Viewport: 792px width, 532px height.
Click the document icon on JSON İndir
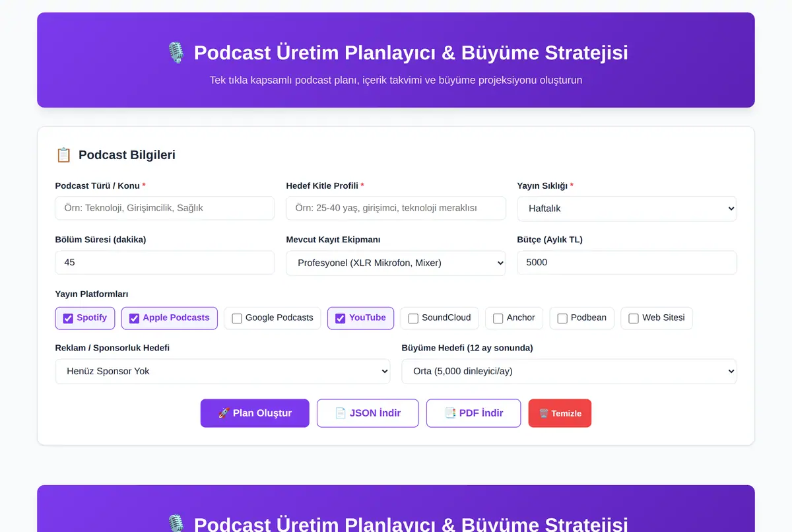pyautogui.click(x=341, y=413)
